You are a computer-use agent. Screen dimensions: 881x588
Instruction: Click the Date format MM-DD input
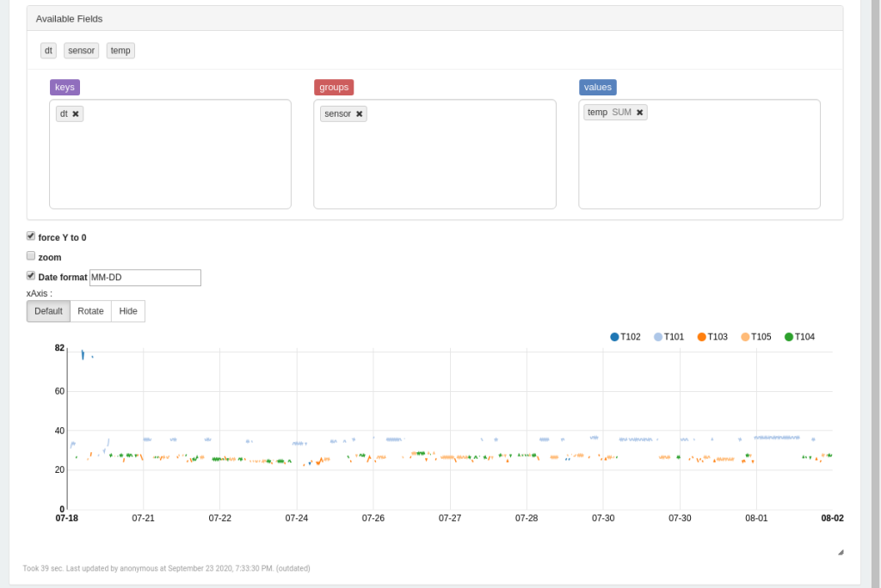click(145, 278)
